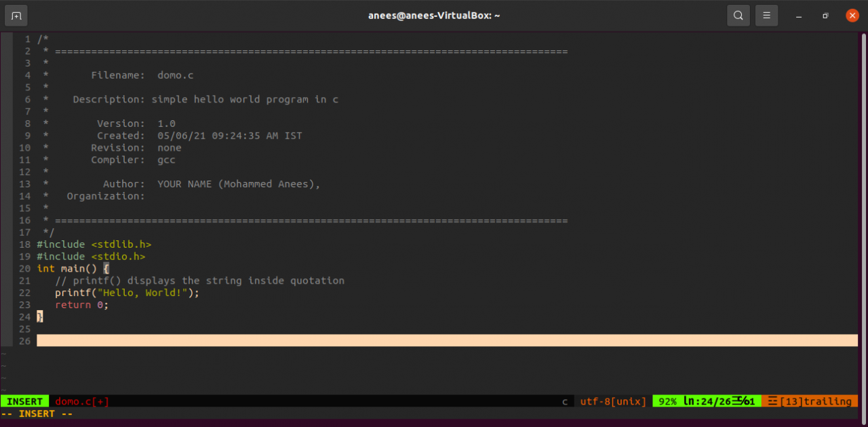Image resolution: width=868 pixels, height=427 pixels.
Task: Open a new terminal tab
Action: 15,15
